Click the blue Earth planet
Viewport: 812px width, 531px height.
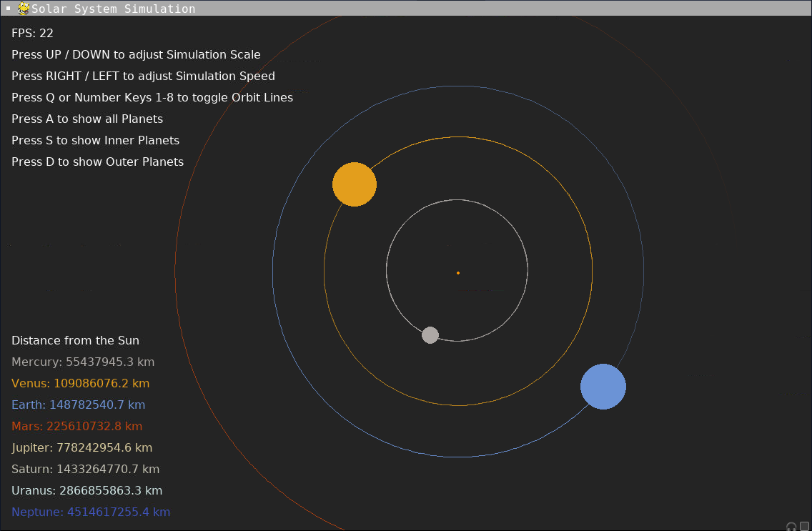(603, 387)
